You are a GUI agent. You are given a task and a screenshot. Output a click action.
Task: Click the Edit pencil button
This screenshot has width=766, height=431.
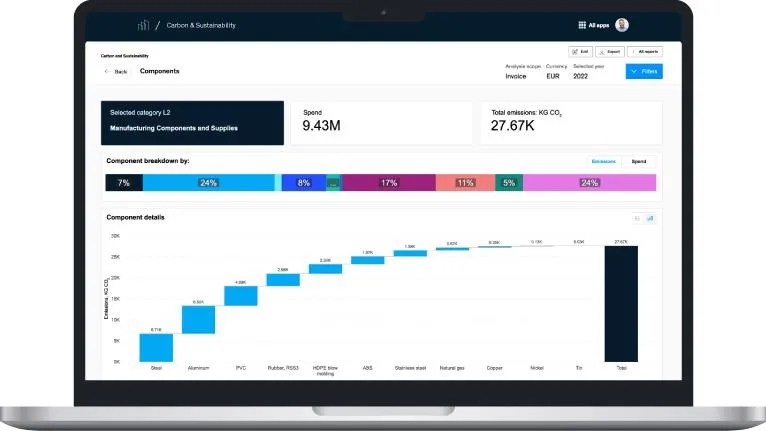(x=580, y=51)
